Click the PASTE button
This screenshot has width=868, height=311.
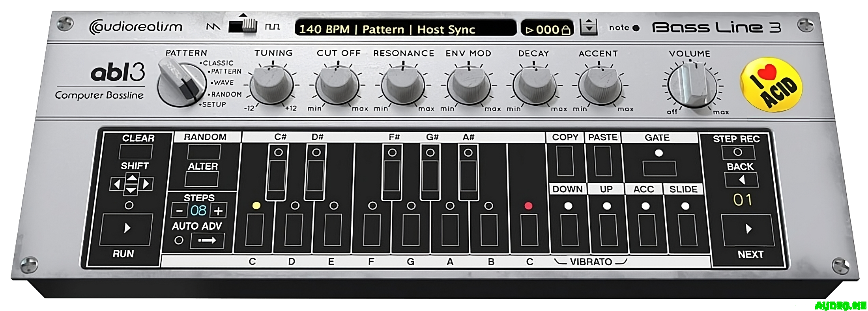tap(603, 161)
